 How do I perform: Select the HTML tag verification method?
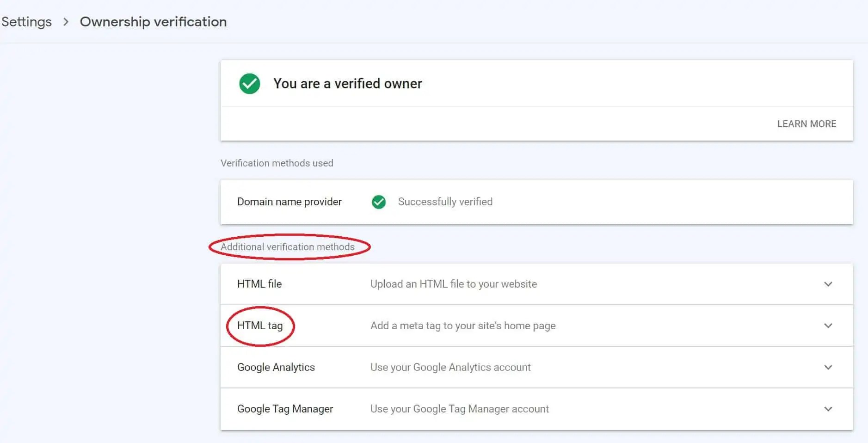pos(260,326)
